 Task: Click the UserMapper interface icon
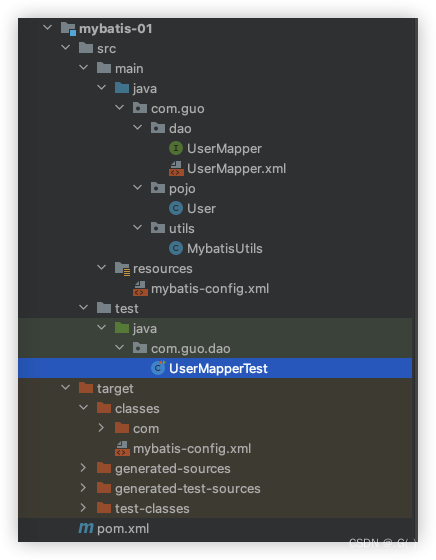(176, 148)
